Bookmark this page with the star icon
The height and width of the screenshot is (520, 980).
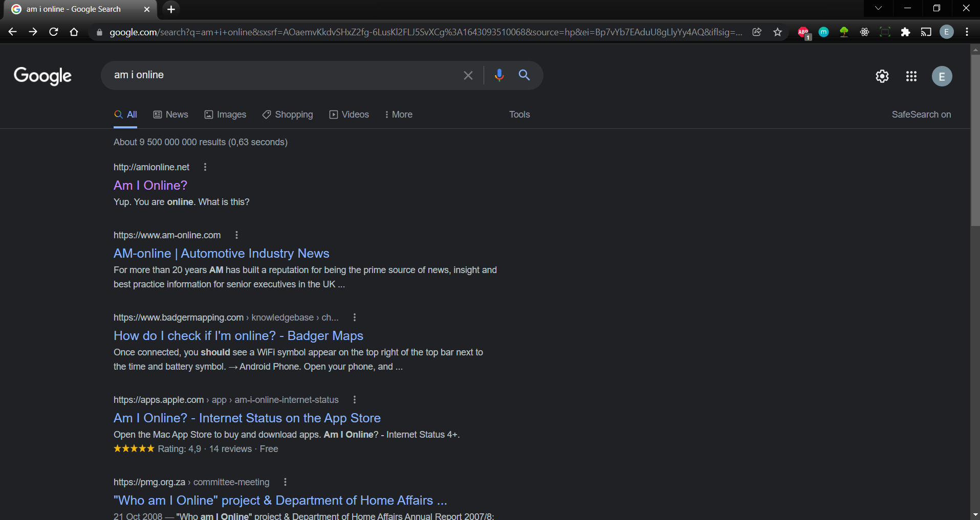pyautogui.click(x=777, y=32)
